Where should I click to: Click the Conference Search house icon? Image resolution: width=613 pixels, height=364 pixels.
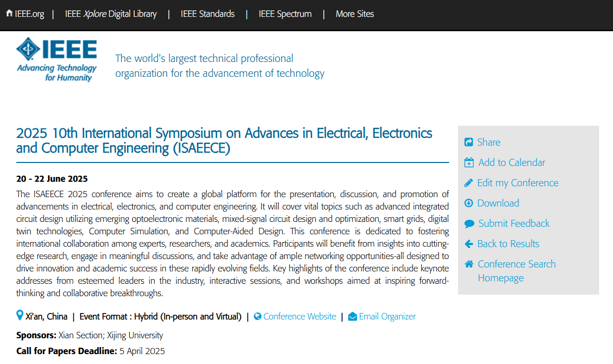469,264
